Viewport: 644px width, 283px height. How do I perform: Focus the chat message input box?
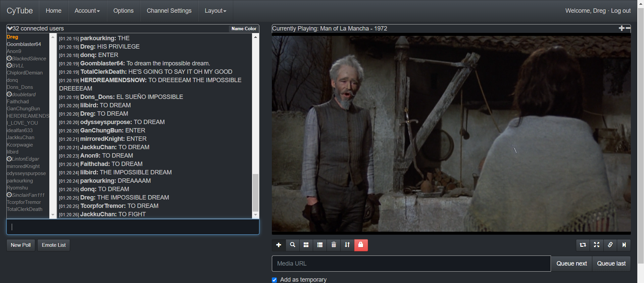pos(133,227)
